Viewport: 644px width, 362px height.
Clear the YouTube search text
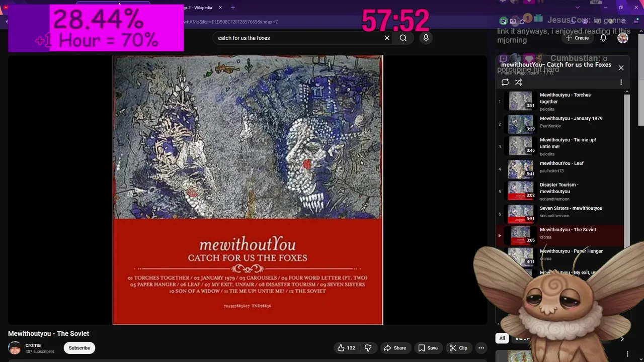(387, 38)
